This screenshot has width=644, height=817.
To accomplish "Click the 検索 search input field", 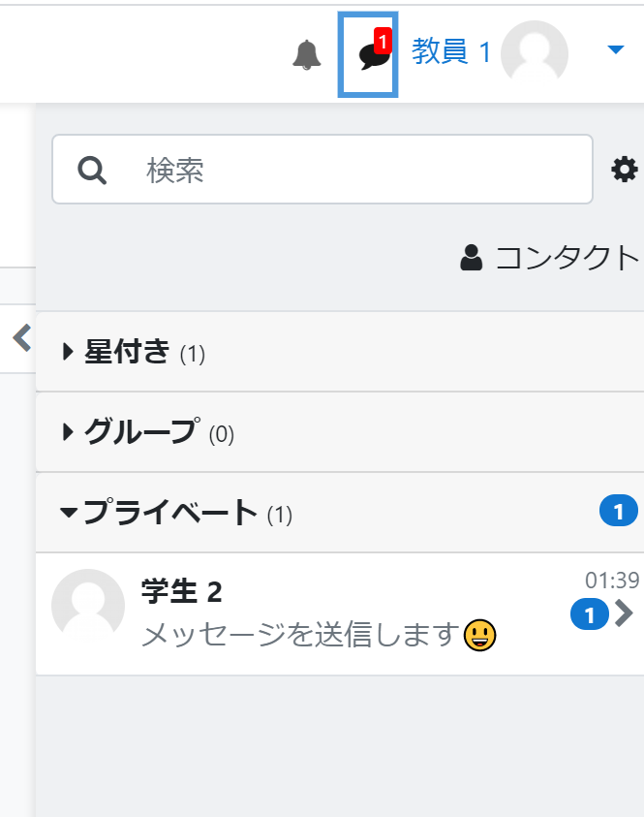I will 322,170.
